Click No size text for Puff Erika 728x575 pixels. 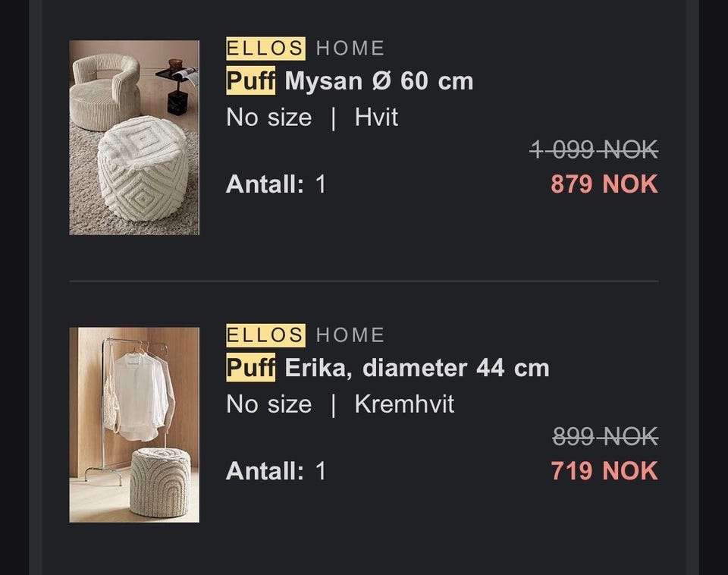point(268,404)
